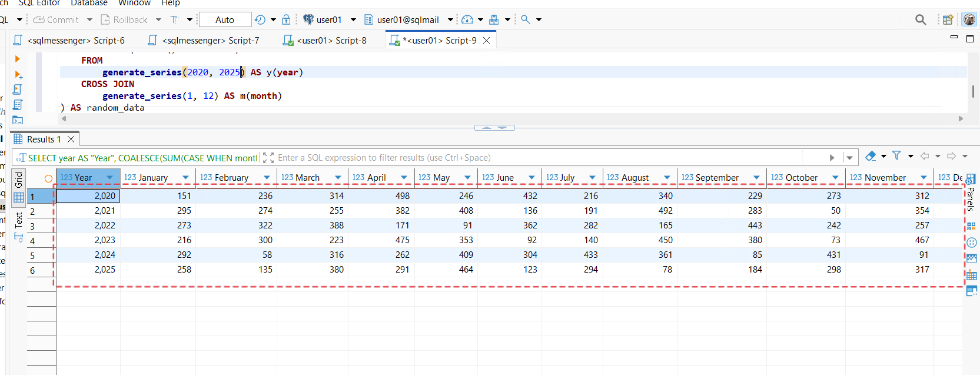Click the Commit button

point(56,19)
